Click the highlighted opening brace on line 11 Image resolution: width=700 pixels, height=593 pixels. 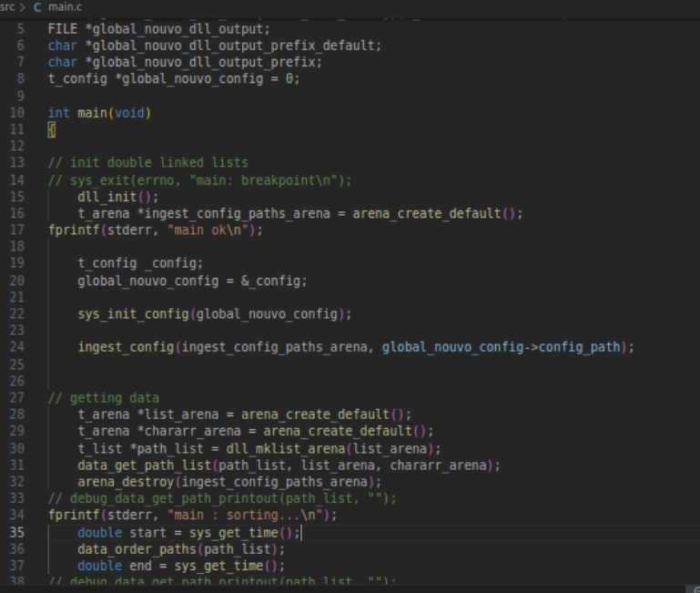[x=52, y=130]
